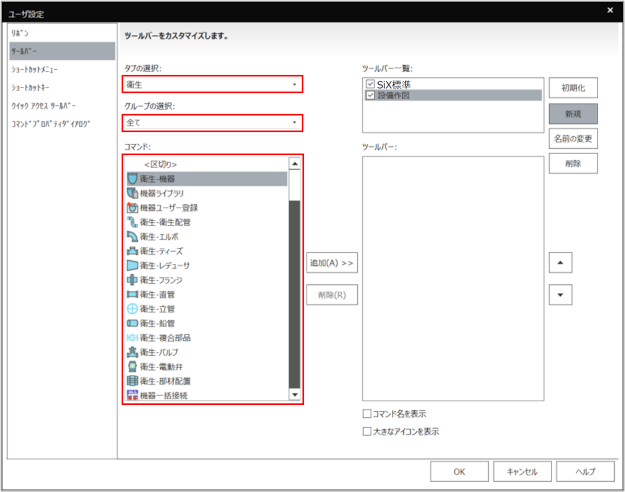Select the 衛生-機器 command icon

[x=132, y=178]
